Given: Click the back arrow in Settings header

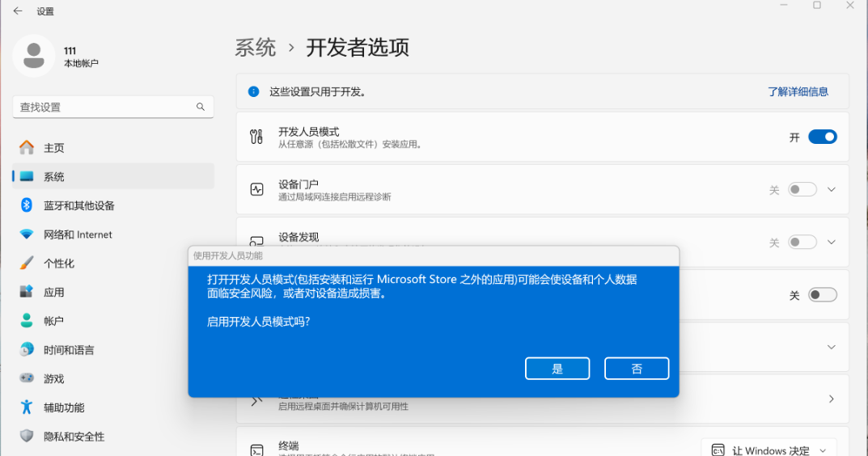Looking at the screenshot, I should pos(18,11).
